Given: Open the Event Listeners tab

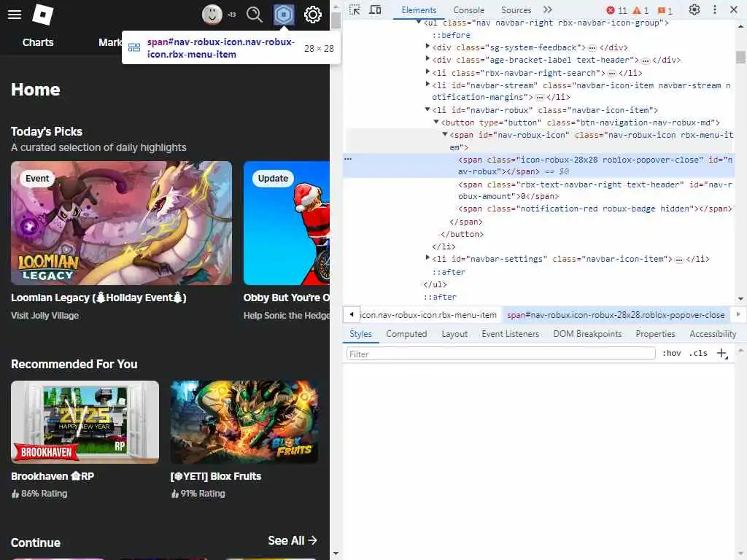Looking at the screenshot, I should pyautogui.click(x=510, y=334).
